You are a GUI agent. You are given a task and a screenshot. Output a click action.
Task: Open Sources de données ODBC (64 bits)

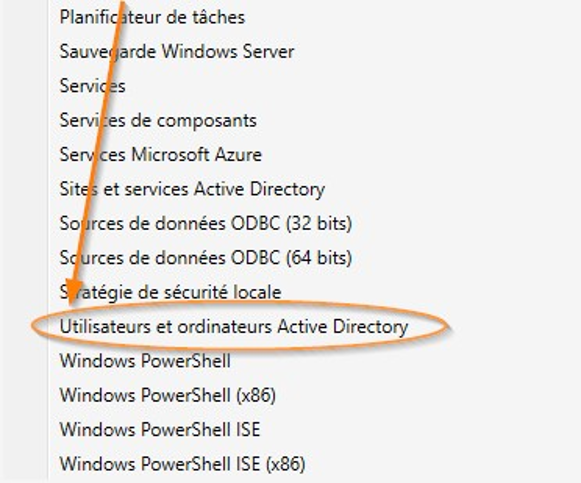click(206, 258)
